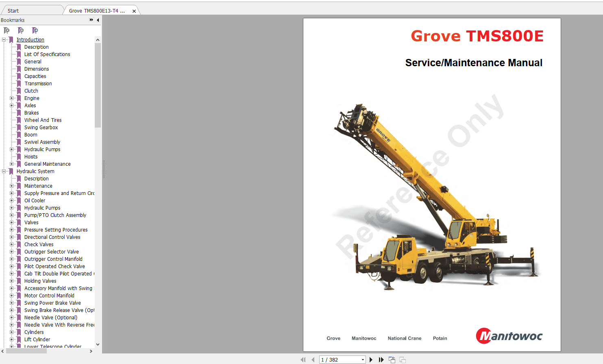Select the third bookmark tool icon
Viewport: 603px width, 364px height.
pyautogui.click(x=35, y=30)
